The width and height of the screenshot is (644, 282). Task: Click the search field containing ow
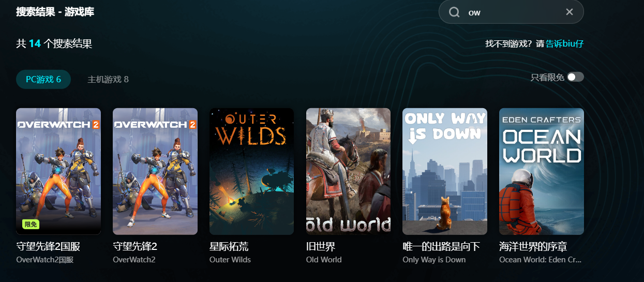[x=511, y=12]
